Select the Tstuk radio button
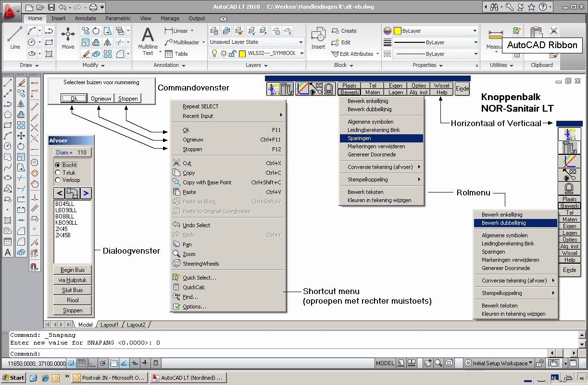Viewport: 588px width, 385px height. tap(58, 172)
